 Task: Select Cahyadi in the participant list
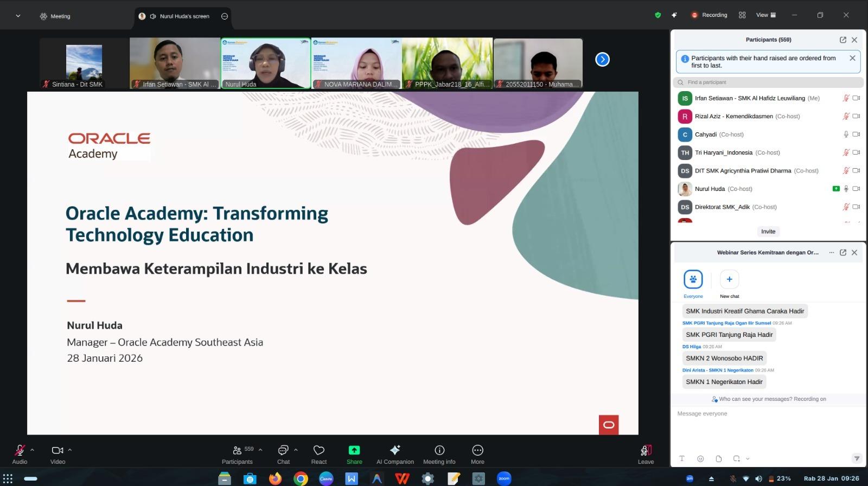pyautogui.click(x=768, y=135)
